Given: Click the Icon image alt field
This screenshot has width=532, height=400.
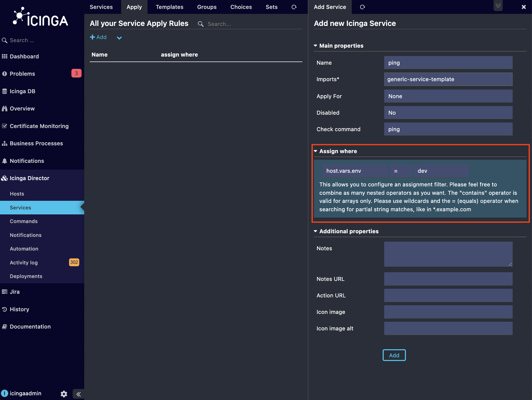Looking at the screenshot, I should click(x=448, y=328).
